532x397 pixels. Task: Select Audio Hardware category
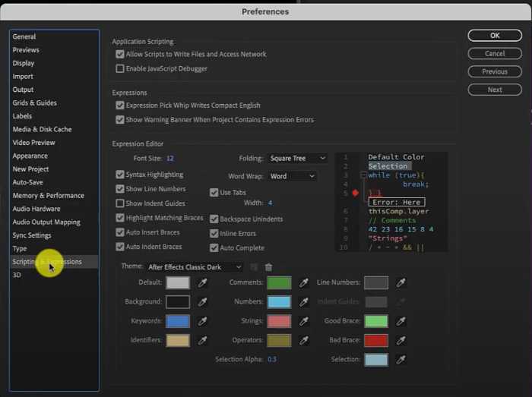click(x=36, y=209)
